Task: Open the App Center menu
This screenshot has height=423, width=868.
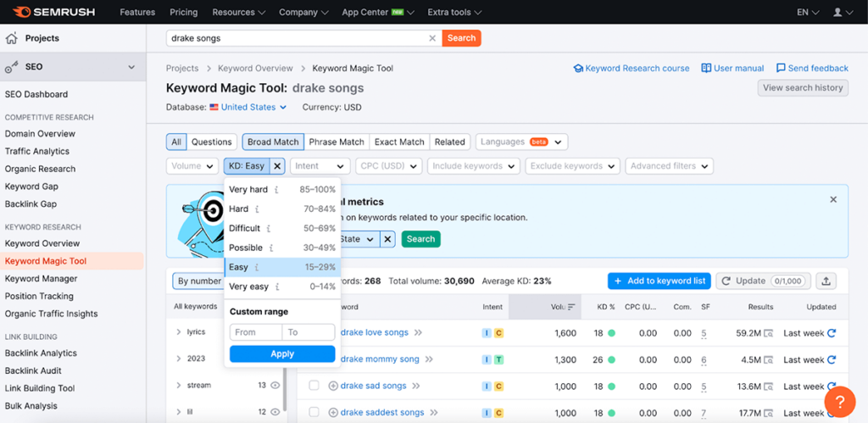Action: click(378, 12)
